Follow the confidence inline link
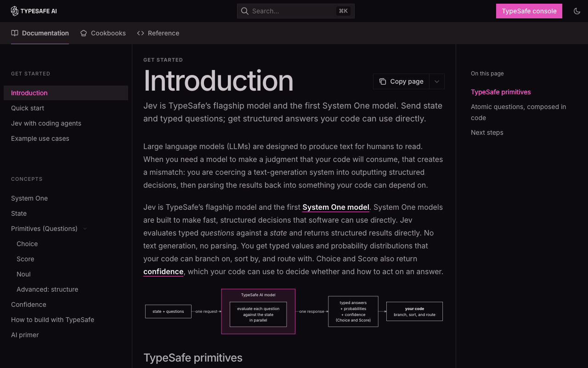 [x=163, y=271]
